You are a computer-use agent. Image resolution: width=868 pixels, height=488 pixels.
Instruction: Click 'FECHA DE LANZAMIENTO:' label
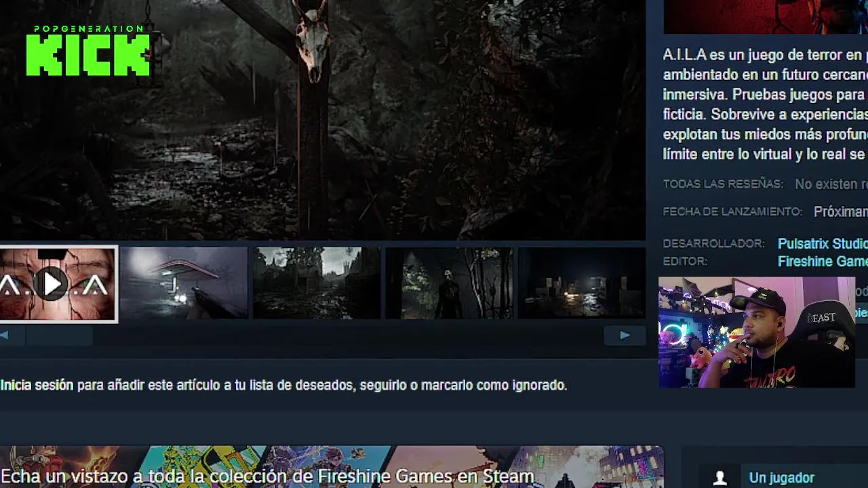coord(732,211)
